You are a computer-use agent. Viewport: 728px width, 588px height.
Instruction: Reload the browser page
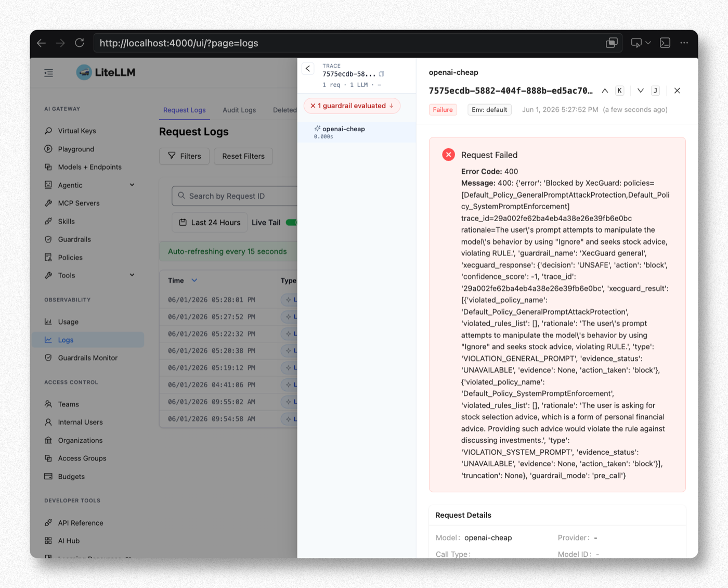[80, 43]
